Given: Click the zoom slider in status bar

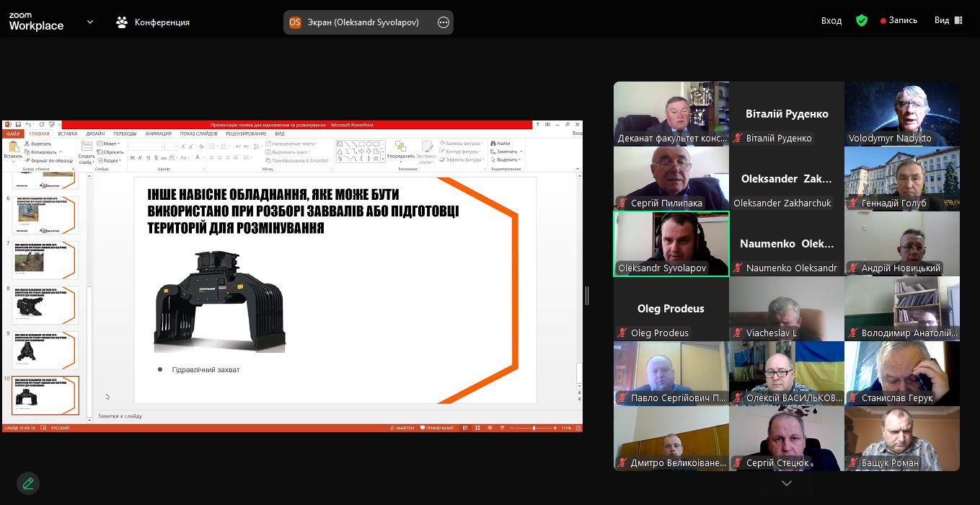Looking at the screenshot, I should tap(534, 428).
